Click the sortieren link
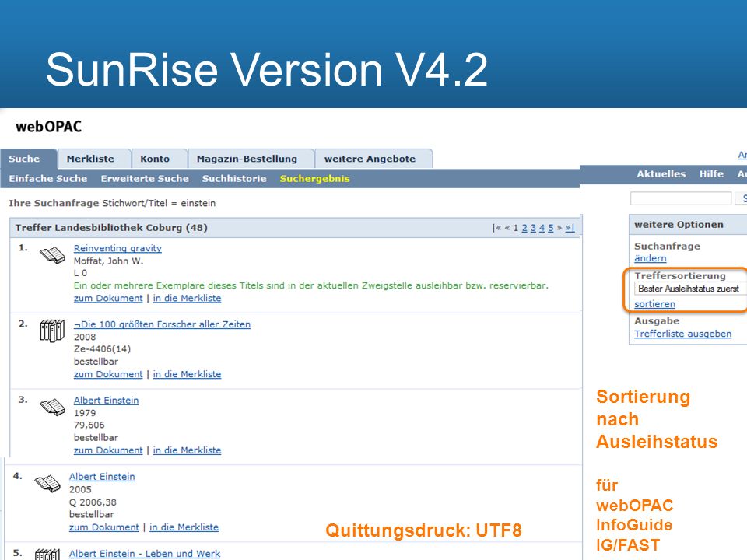 click(654, 304)
